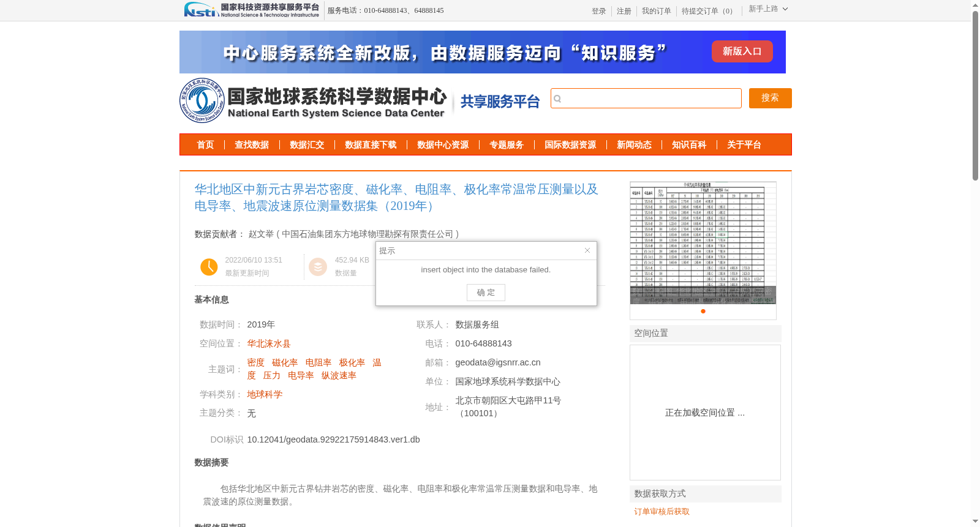Open 数据直接下载 menu item
980x527 pixels.
(371, 145)
